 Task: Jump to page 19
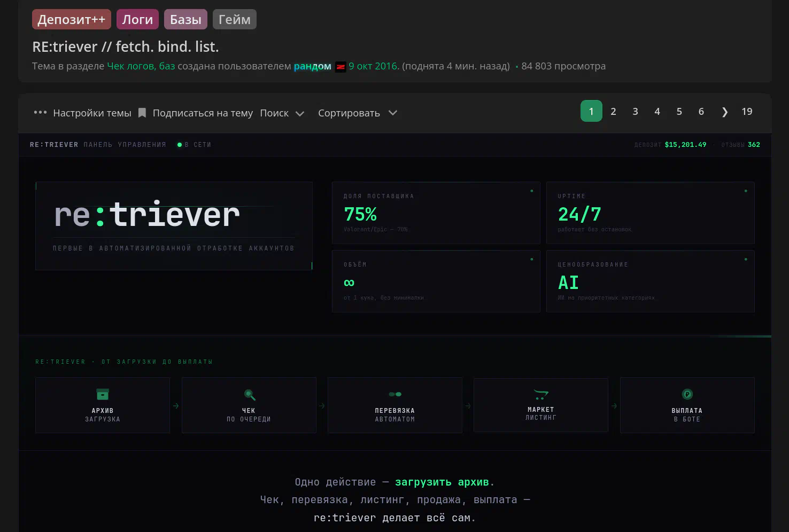pos(747,112)
